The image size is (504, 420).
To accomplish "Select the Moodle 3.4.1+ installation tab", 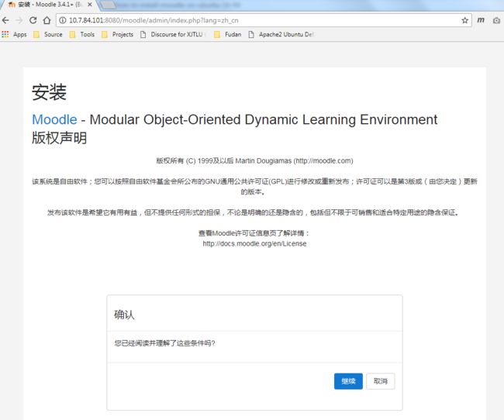I will 48,5.
